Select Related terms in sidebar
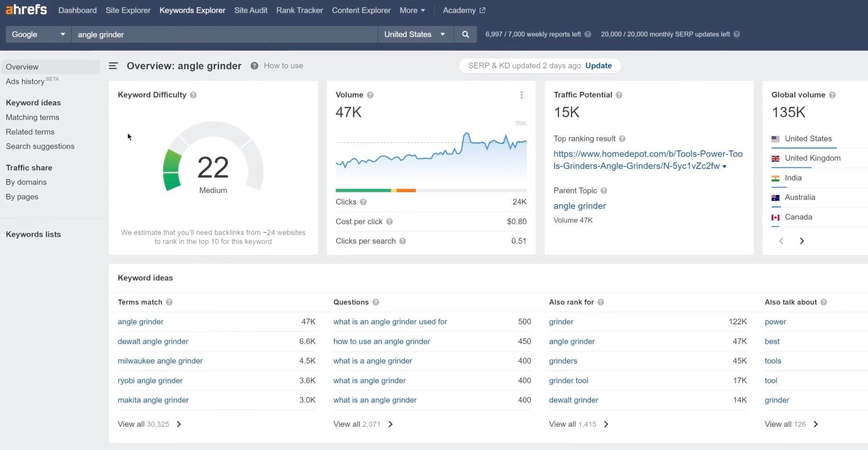 pyautogui.click(x=30, y=132)
